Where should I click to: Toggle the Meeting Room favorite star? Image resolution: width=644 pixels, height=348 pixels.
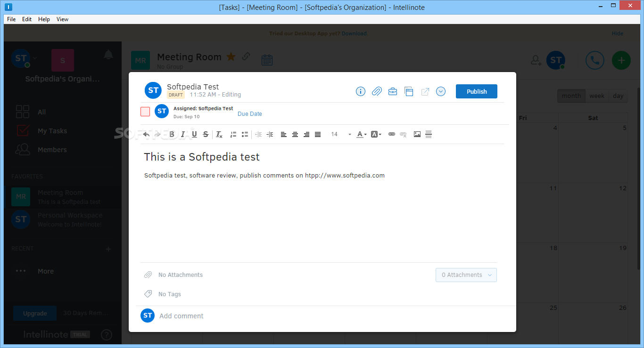231,57
